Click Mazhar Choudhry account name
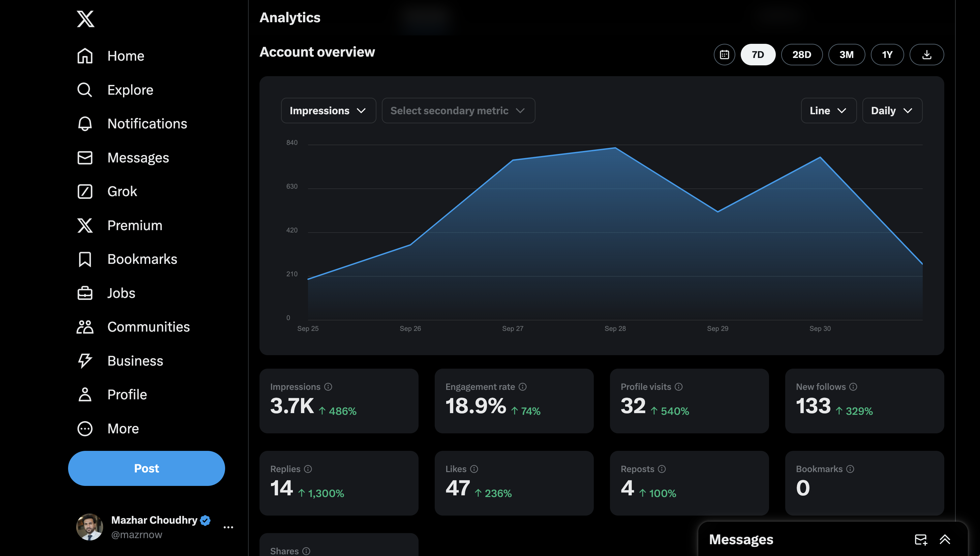980x556 pixels. tap(154, 520)
